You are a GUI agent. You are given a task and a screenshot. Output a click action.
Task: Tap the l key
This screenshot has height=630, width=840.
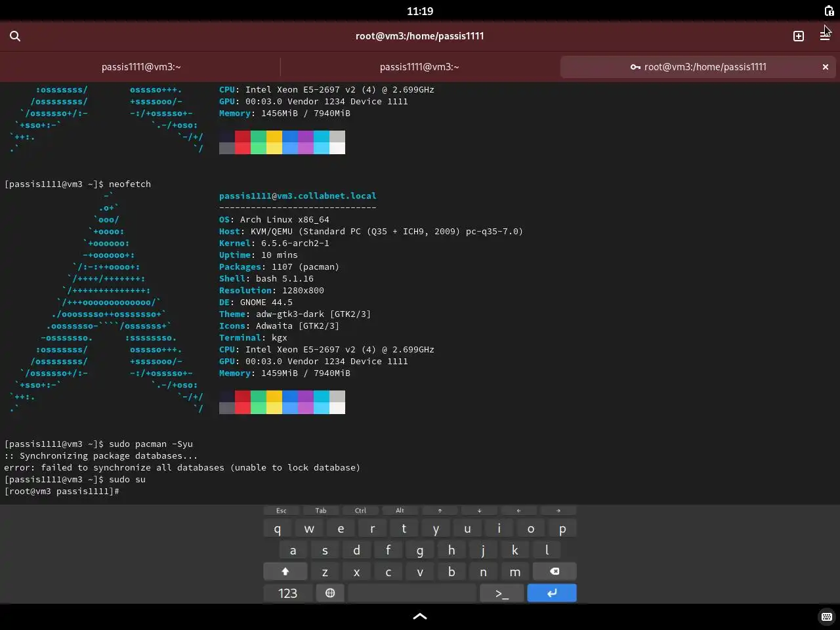click(547, 550)
